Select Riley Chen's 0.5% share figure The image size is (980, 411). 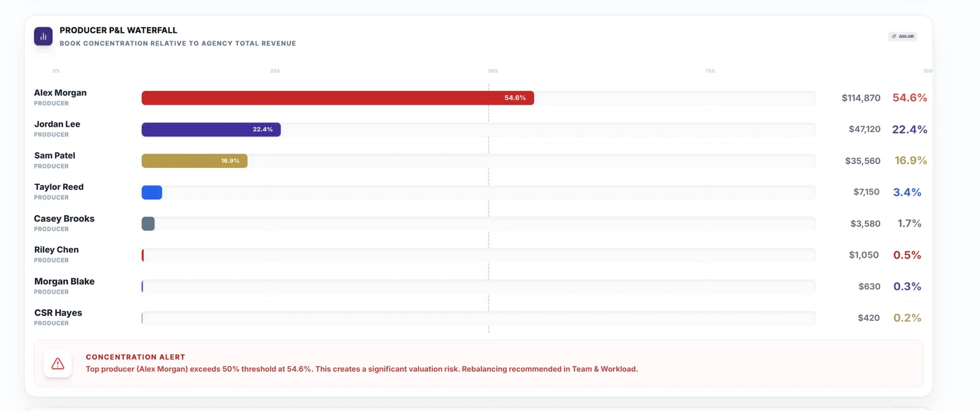pos(907,255)
